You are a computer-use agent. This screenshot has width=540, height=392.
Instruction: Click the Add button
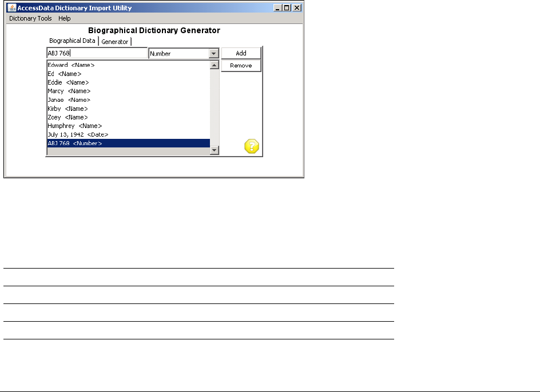241,53
